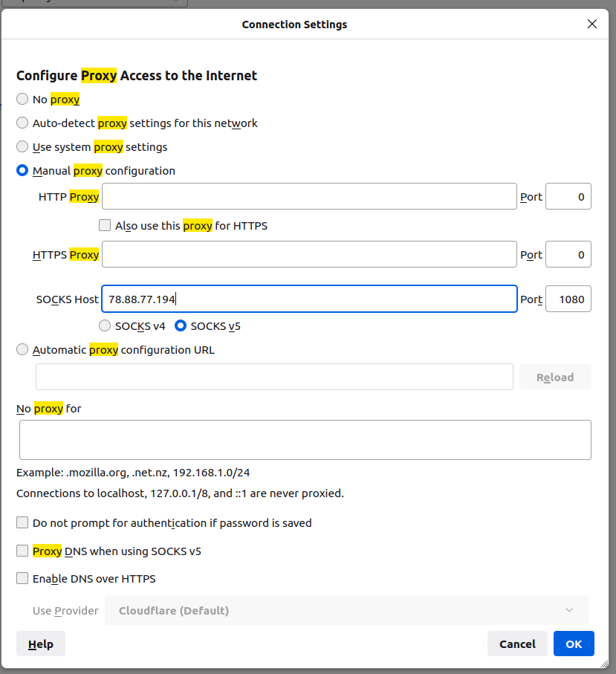Screen dimensions: 616x674
Task: Click the HTTPS Proxy port field
Action: tap(568, 254)
